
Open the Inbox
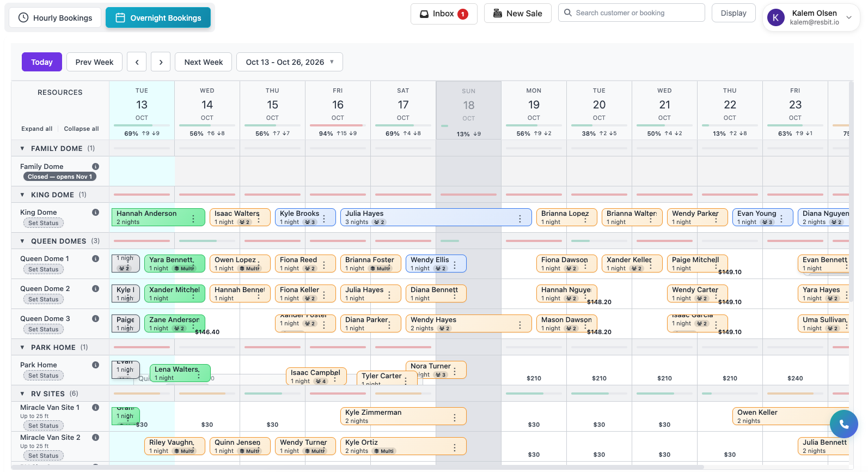(444, 14)
